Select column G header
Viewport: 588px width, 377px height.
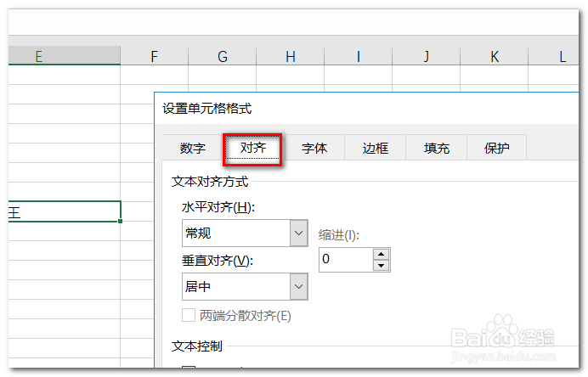coord(223,56)
